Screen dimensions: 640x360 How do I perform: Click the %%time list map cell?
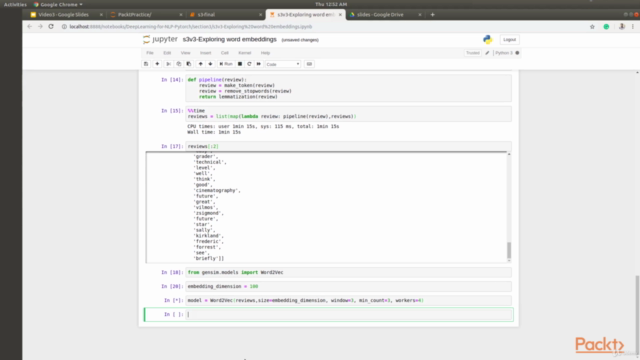coord(349,113)
